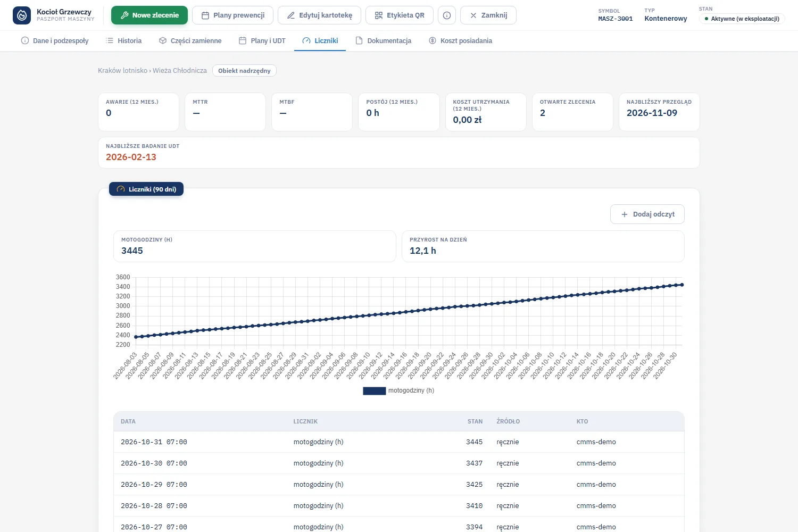Viewport: 798px width, 532px height.
Task: Click the Zamknij button
Action: [488, 15]
